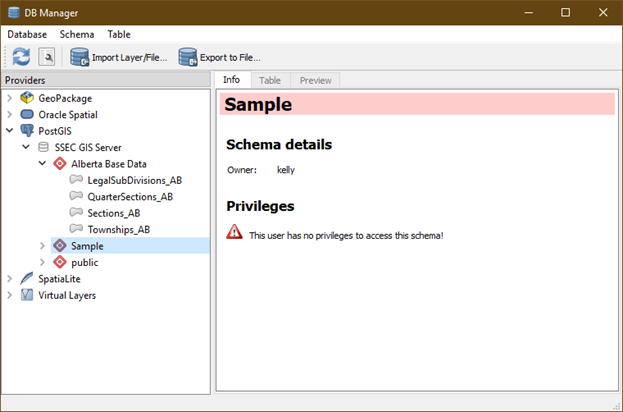
Task: Switch to the Table tab
Action: (x=270, y=80)
